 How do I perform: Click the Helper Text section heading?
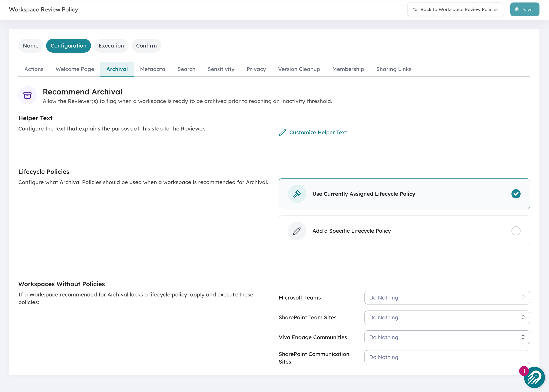point(35,118)
